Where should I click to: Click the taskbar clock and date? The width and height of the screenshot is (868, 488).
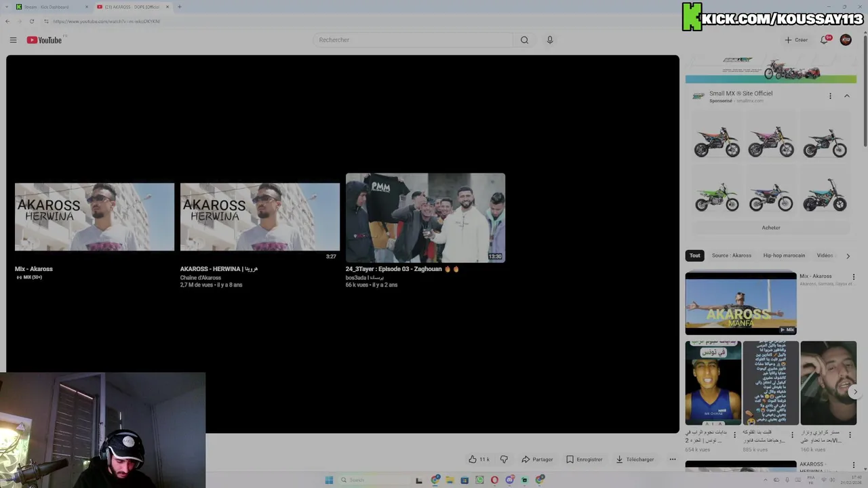click(851, 480)
